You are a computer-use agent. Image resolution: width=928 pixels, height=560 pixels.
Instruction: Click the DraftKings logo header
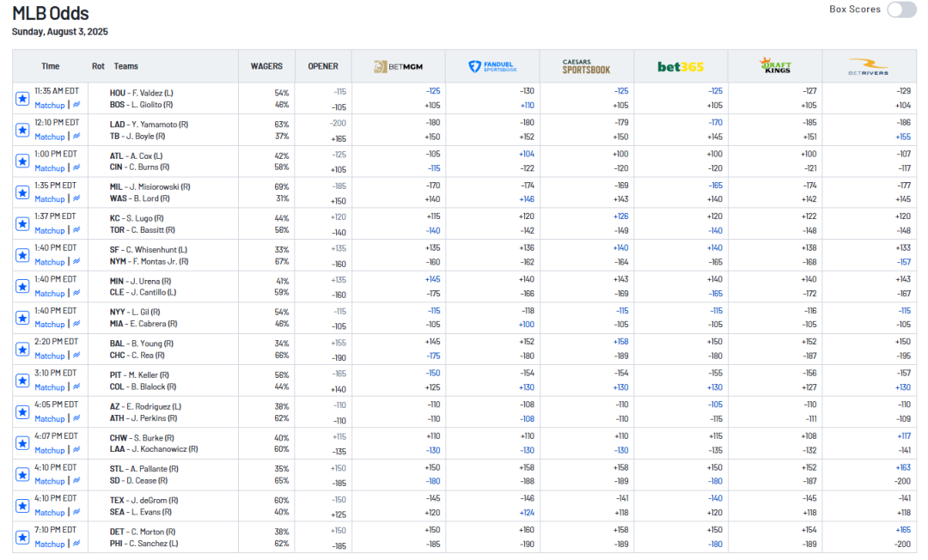(775, 65)
